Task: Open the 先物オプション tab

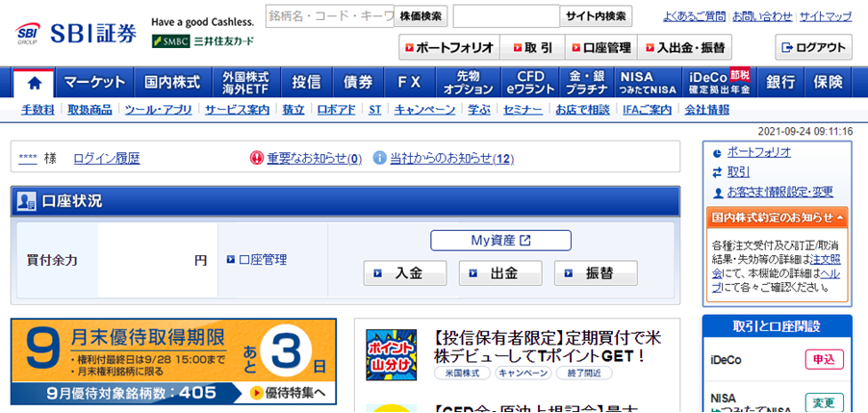Action: pos(469,83)
